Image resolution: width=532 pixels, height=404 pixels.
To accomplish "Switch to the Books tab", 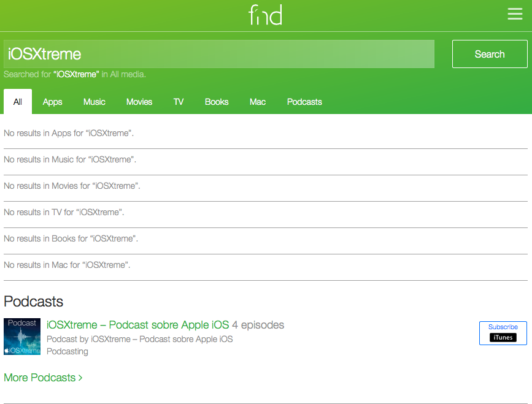I will pyautogui.click(x=217, y=102).
